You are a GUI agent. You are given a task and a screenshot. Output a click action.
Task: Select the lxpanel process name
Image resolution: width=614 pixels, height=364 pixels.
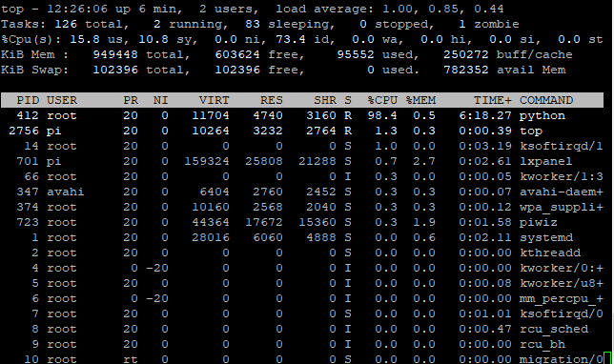click(x=546, y=161)
